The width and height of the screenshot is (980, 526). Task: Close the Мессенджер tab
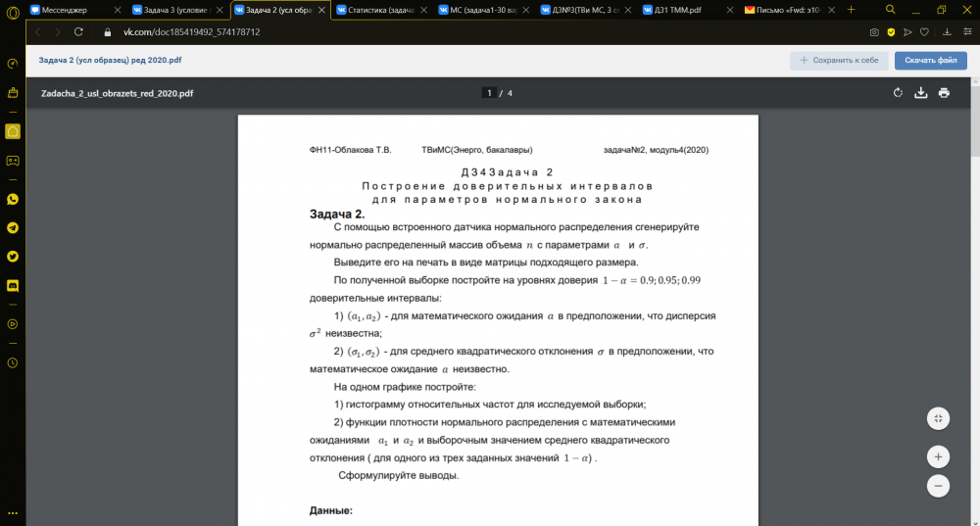[x=117, y=10]
